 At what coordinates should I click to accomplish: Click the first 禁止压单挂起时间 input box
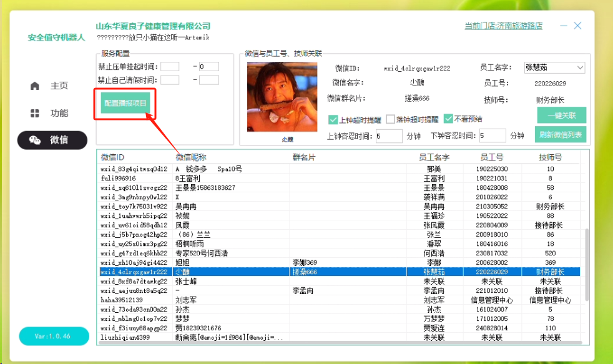click(170, 67)
